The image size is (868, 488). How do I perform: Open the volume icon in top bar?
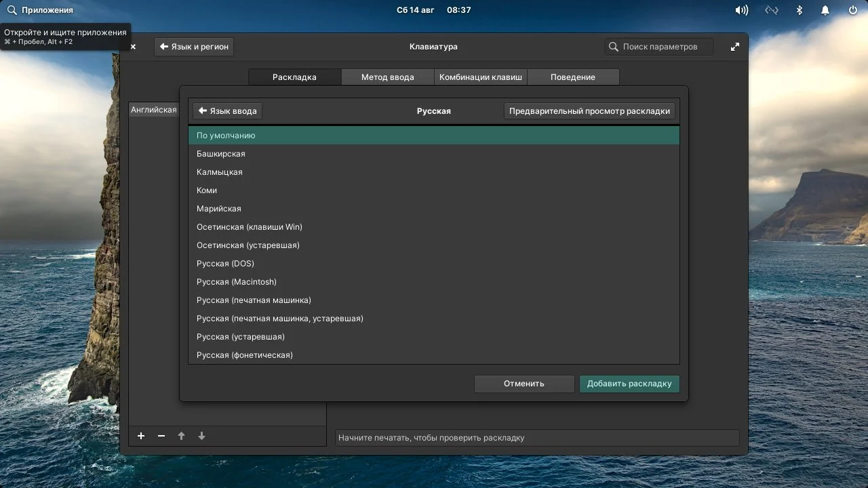(741, 9)
